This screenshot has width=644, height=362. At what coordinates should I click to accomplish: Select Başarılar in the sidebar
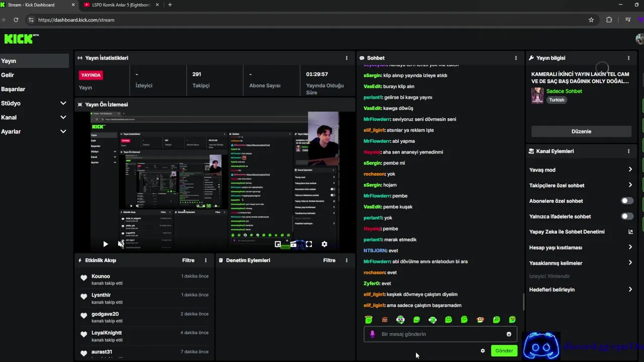click(34, 89)
